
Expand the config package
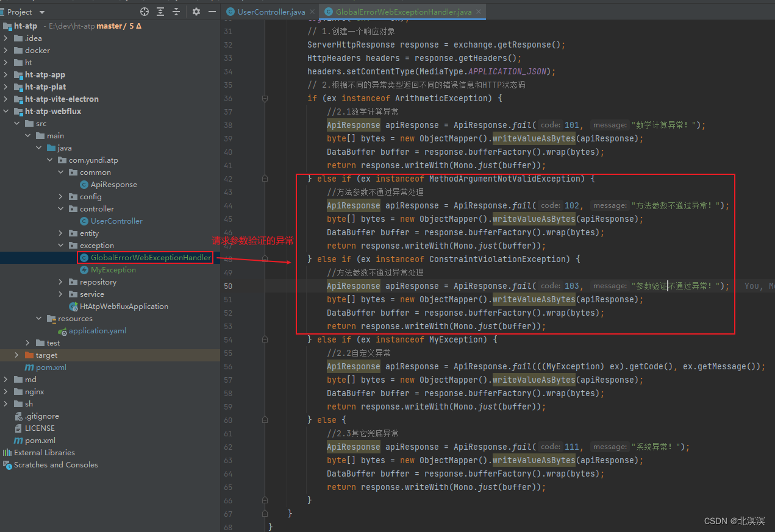(60, 197)
